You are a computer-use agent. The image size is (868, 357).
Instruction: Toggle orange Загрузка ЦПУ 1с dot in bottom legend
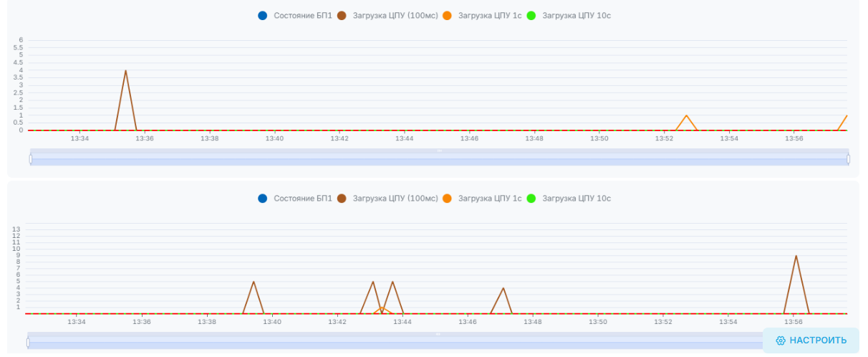coord(447,198)
